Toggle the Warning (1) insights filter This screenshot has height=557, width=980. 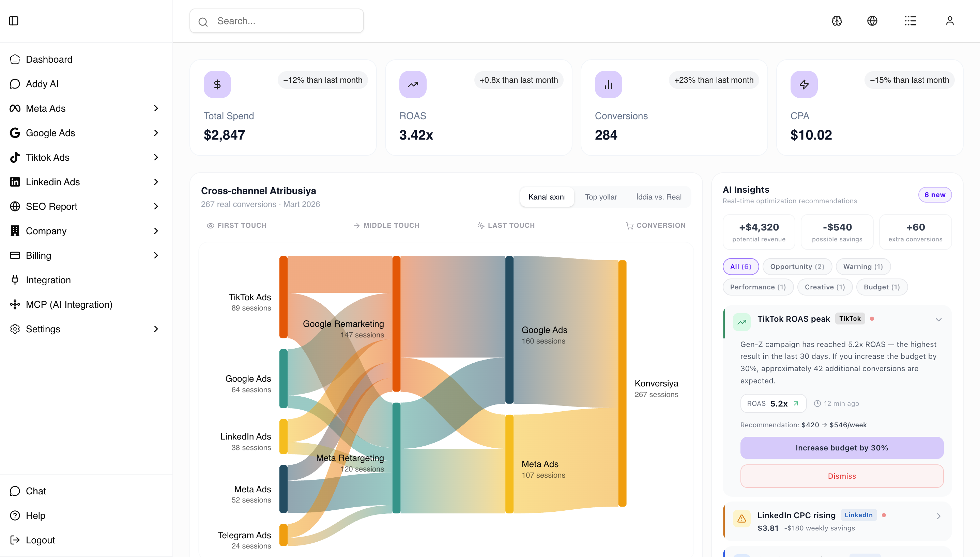pyautogui.click(x=863, y=267)
